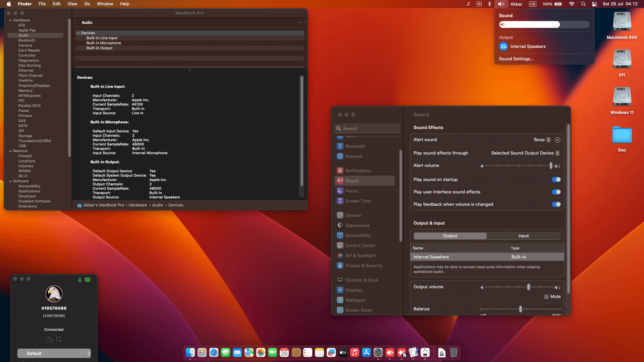644x362 pixels.
Task: Select the Bluetooth icon in System Settings sidebar
Action: point(340,146)
